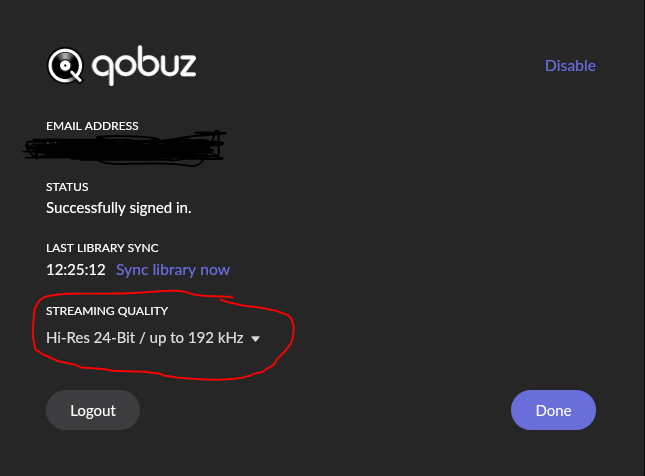The height and width of the screenshot is (476, 645).
Task: Select the Streaming Quality heading label
Action: click(x=107, y=311)
